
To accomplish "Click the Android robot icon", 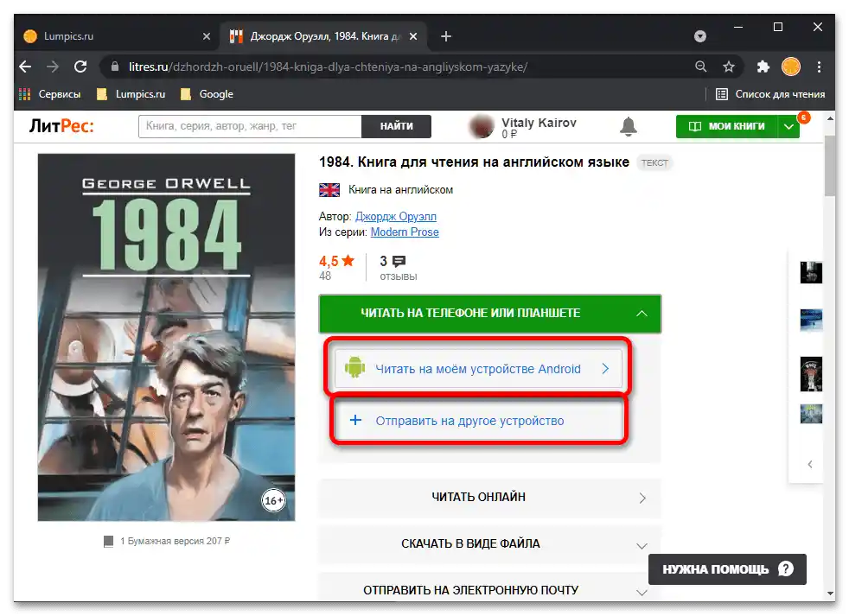I will (354, 368).
